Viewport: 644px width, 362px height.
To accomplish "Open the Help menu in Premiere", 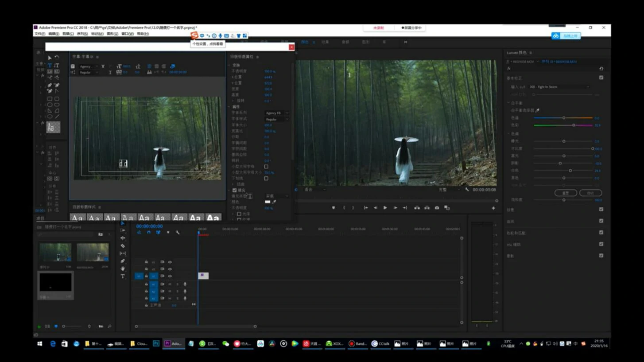I will coord(143,34).
